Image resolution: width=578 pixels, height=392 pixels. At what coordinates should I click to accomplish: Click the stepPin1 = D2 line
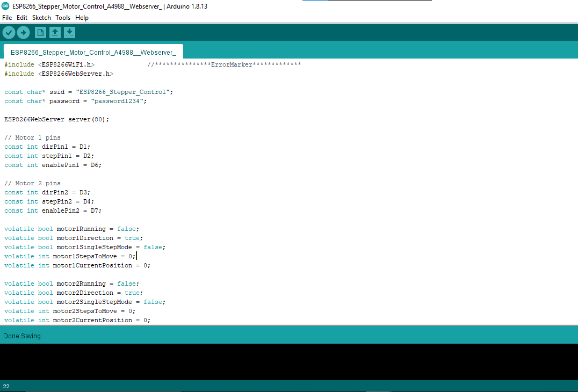pos(49,156)
